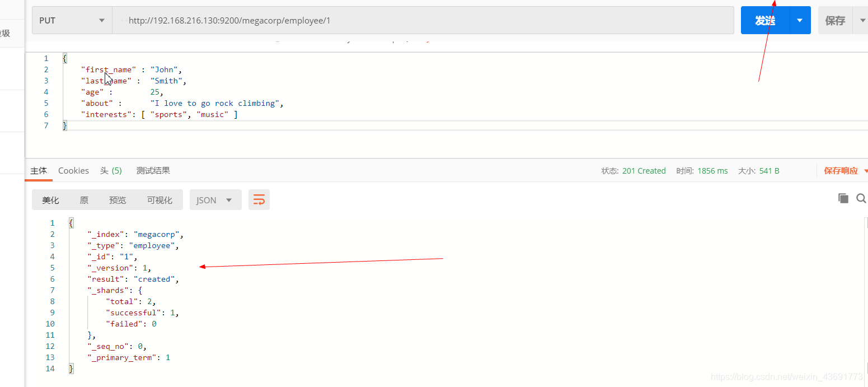Click the search icon in the response

coord(861,198)
